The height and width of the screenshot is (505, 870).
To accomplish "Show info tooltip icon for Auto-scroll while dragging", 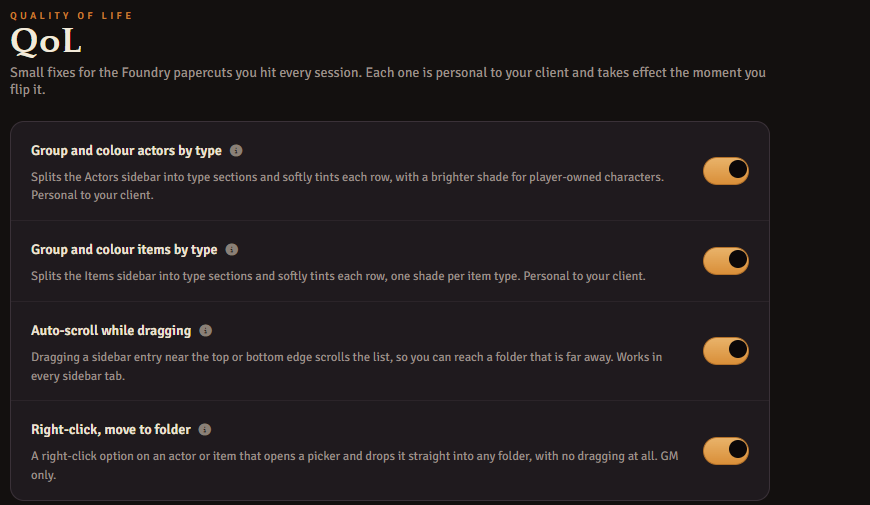I will pos(205,331).
